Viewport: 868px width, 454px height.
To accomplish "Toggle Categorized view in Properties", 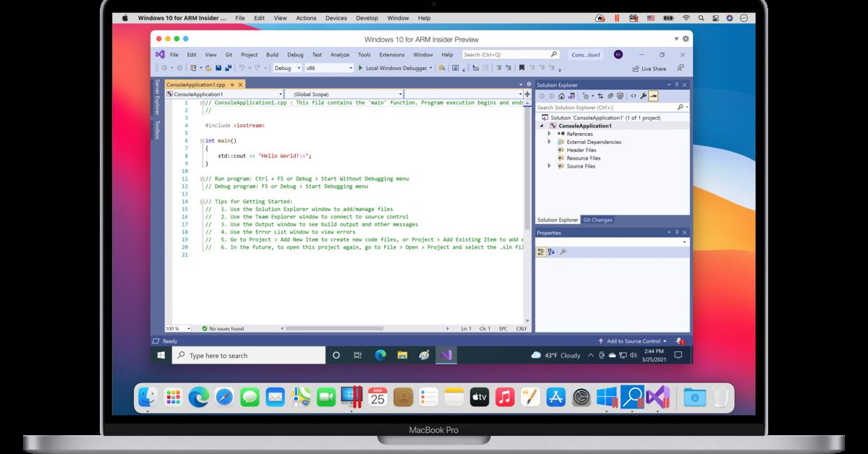I will (x=541, y=252).
